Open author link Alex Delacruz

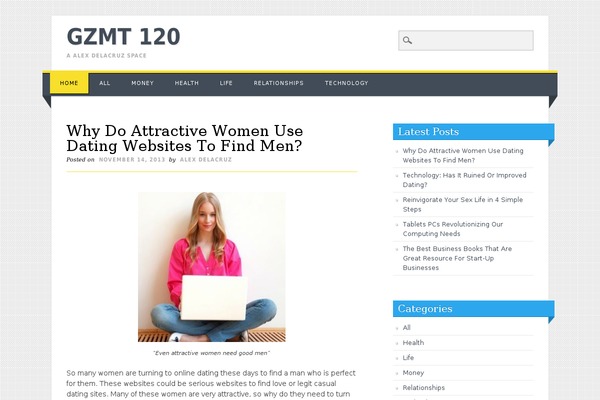pyautogui.click(x=206, y=160)
